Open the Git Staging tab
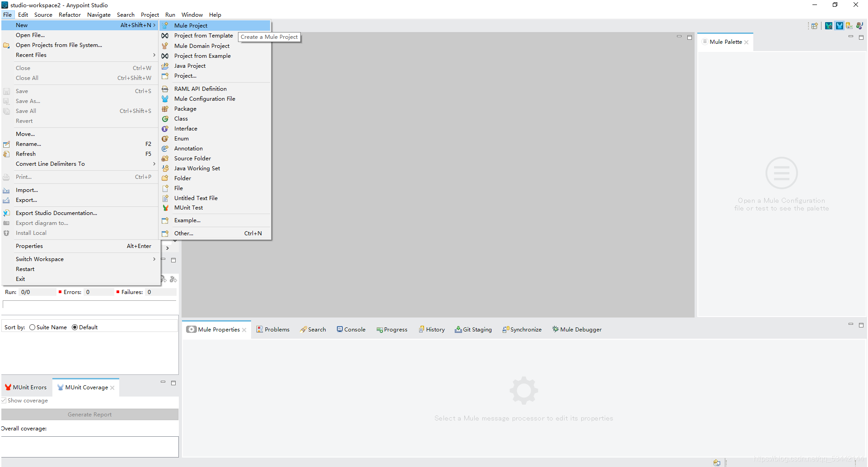The width and height of the screenshot is (868, 467). click(473, 330)
